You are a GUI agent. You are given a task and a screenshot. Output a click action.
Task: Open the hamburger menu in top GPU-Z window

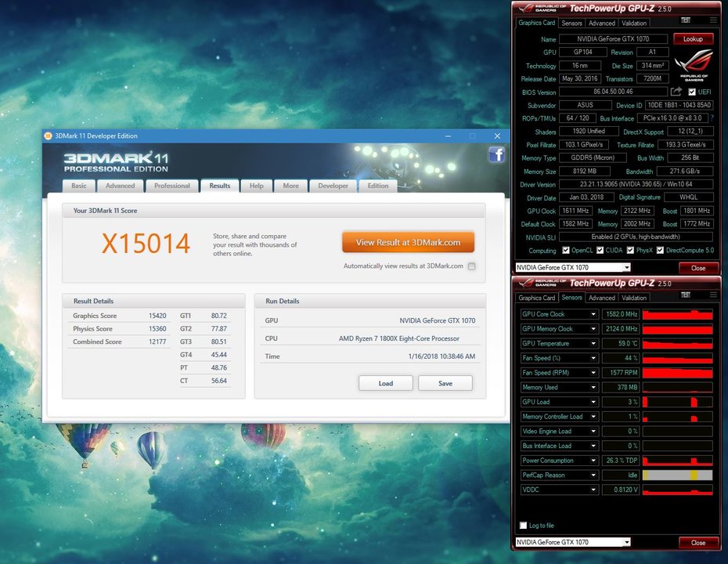coord(713,20)
